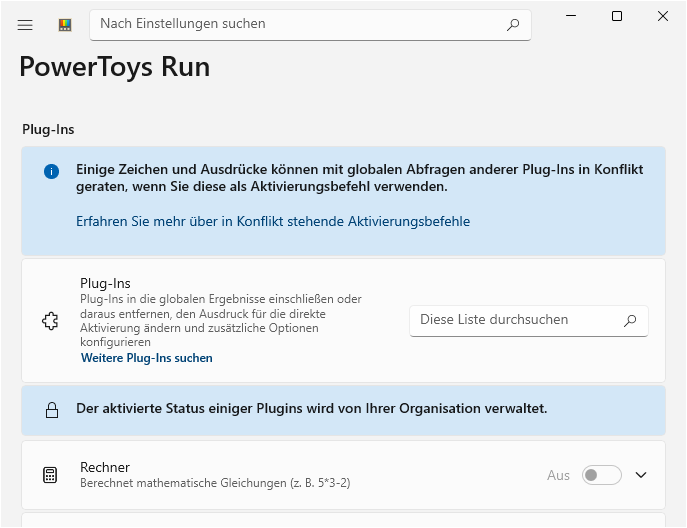Screen dimensions: 687x528
Task: Click the PowerToys app logo icon
Action: click(65, 25)
